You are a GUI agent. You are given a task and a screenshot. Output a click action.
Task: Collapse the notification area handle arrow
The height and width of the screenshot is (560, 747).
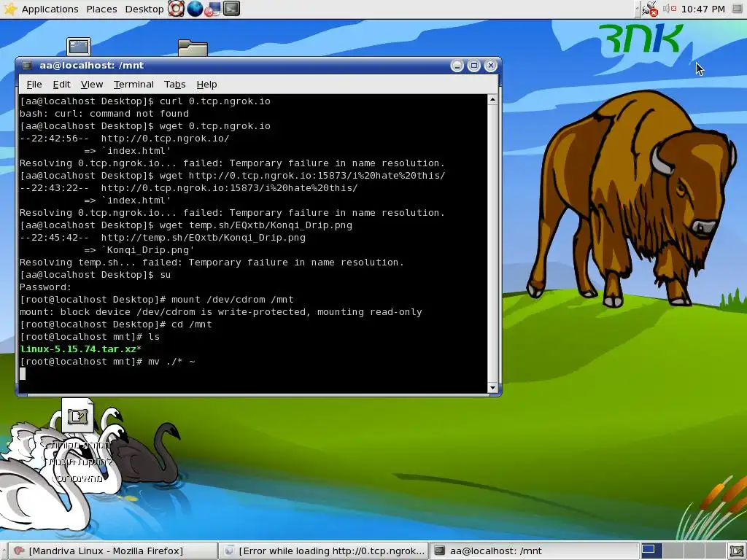(638, 9)
